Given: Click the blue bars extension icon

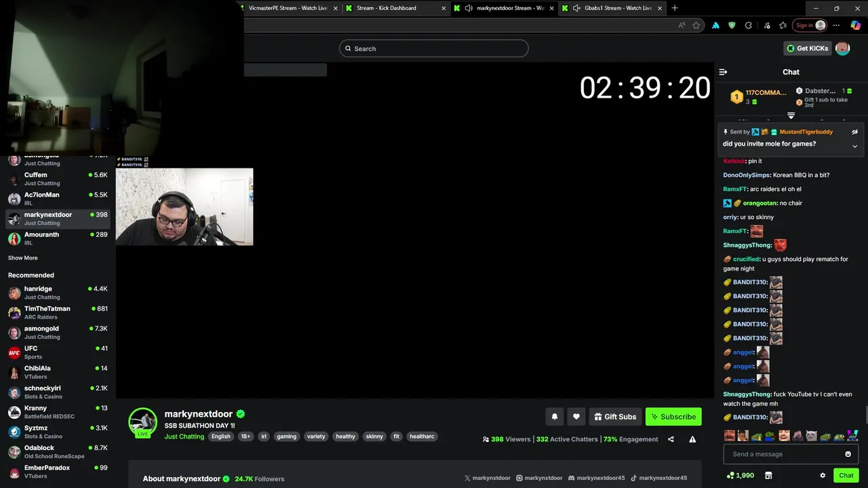Looking at the screenshot, I should (x=715, y=25).
